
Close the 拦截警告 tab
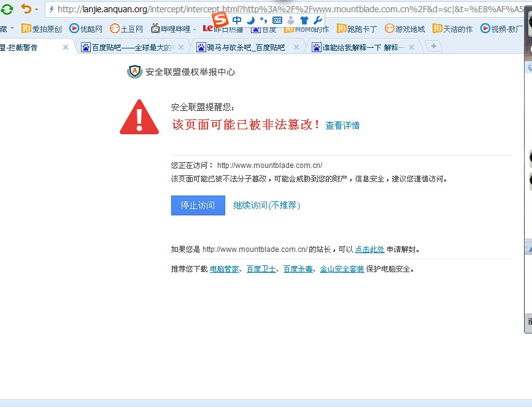click(66, 47)
